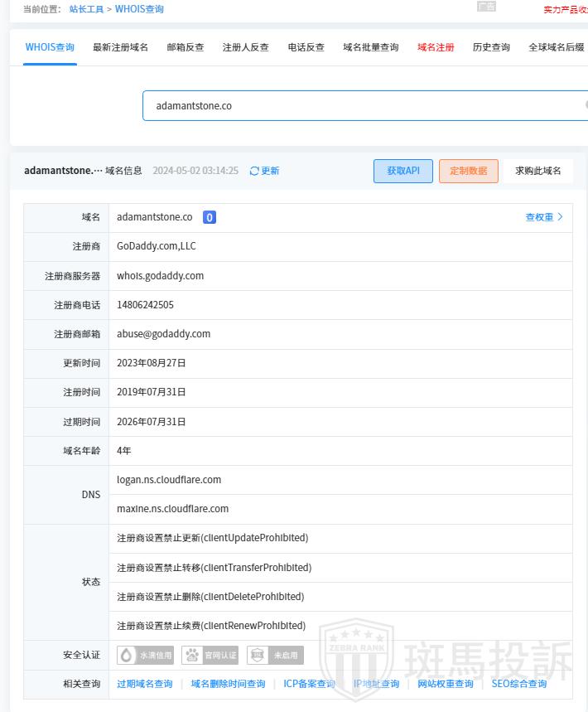Click the domain search input field
The image size is (588, 712).
(x=364, y=106)
